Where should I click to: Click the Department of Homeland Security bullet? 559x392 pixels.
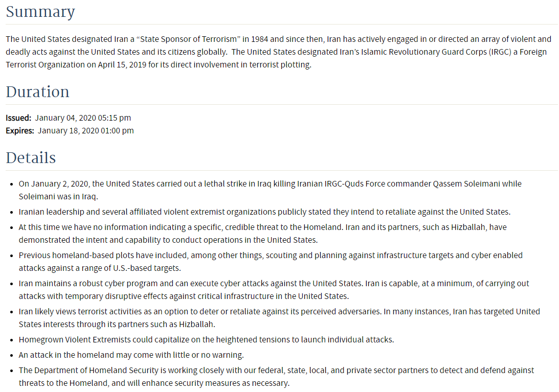pyautogui.click(x=276, y=377)
